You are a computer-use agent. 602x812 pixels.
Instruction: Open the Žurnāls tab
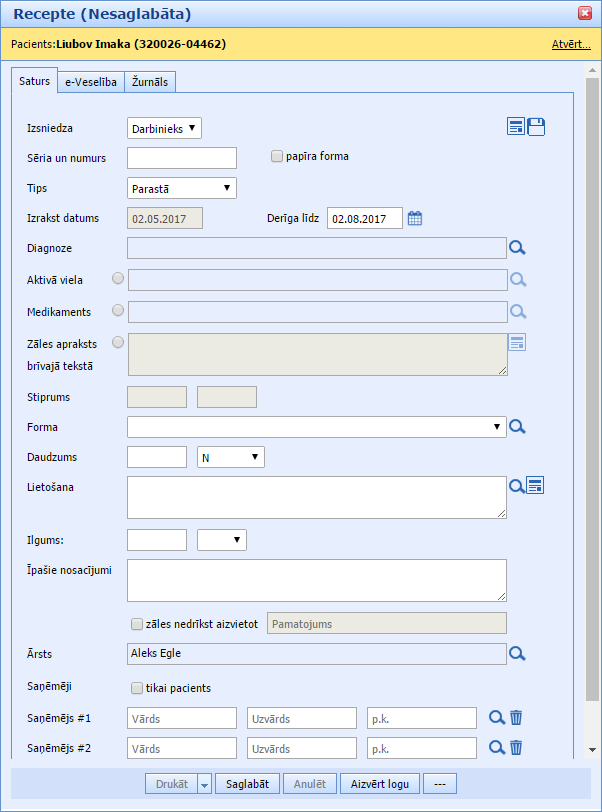(x=152, y=83)
